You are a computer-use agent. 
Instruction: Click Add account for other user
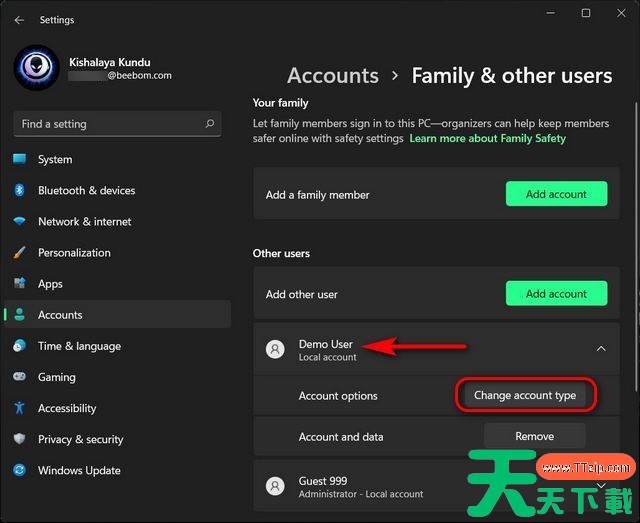tap(556, 294)
